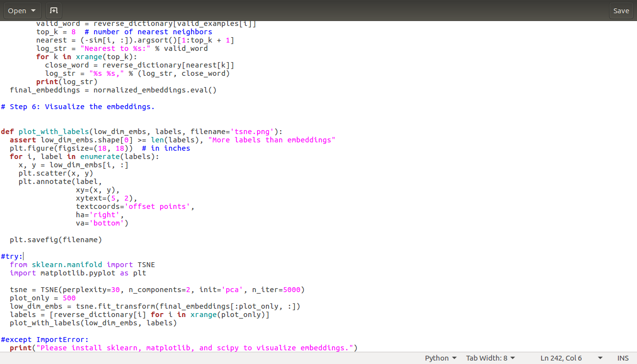This screenshot has width=637, height=364.
Task: Click the 'top_k = 8' line
Action: point(124,32)
